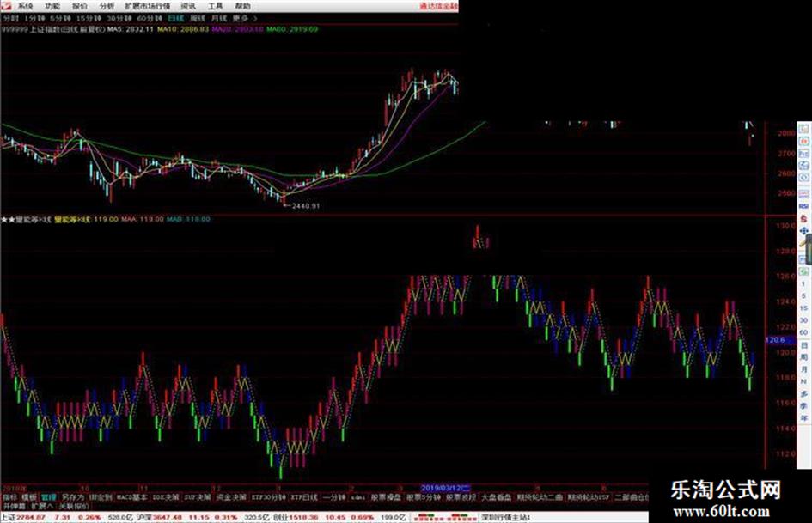Select 30-minute shortcut in right sidebar
The image size is (812, 523).
(803, 320)
